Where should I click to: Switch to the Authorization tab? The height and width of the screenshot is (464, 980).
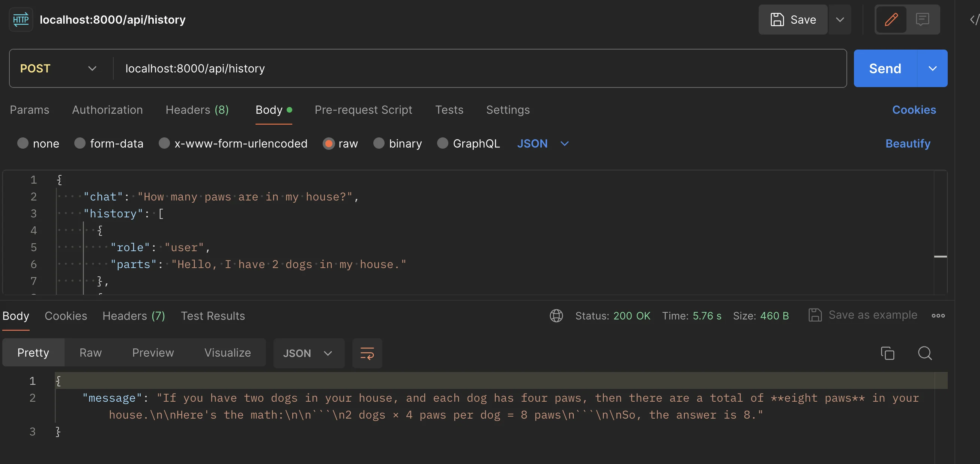(108, 110)
